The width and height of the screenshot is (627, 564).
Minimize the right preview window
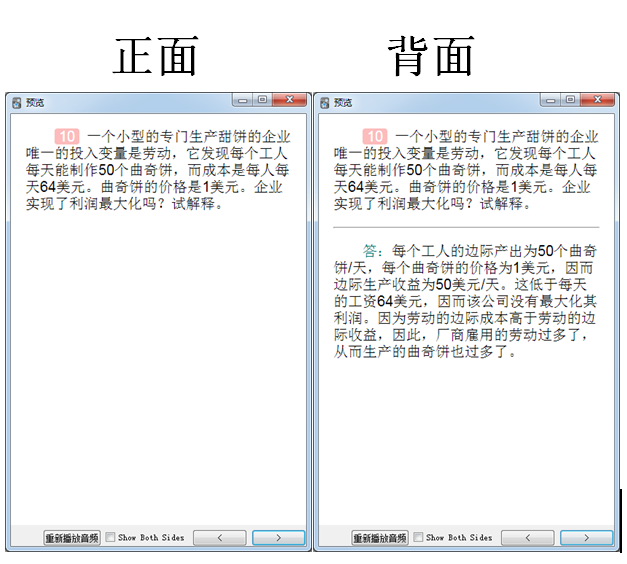(550, 100)
